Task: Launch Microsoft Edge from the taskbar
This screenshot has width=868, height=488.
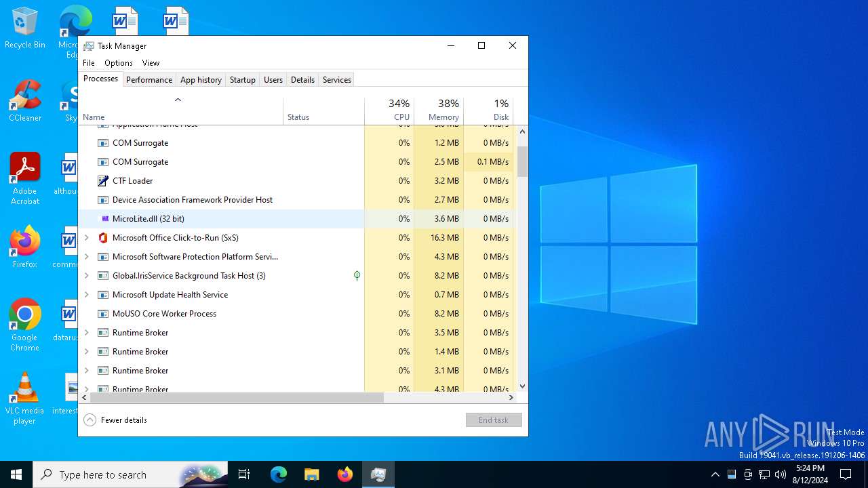Action: 279,474
